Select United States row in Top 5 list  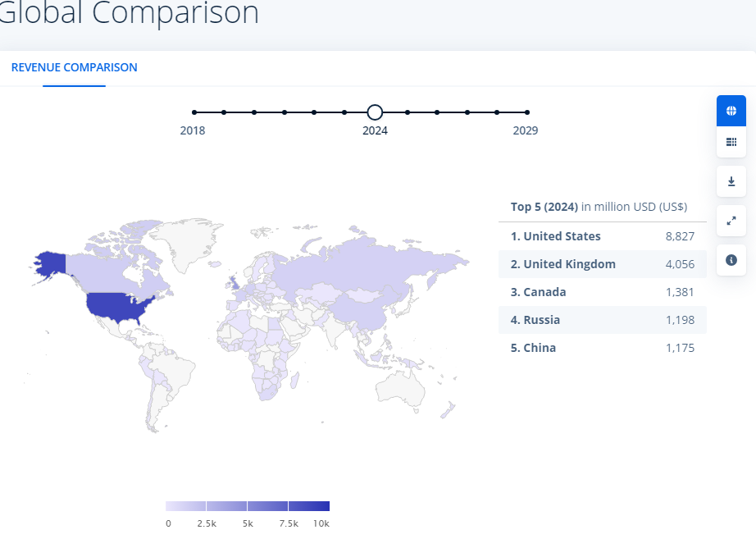[602, 236]
